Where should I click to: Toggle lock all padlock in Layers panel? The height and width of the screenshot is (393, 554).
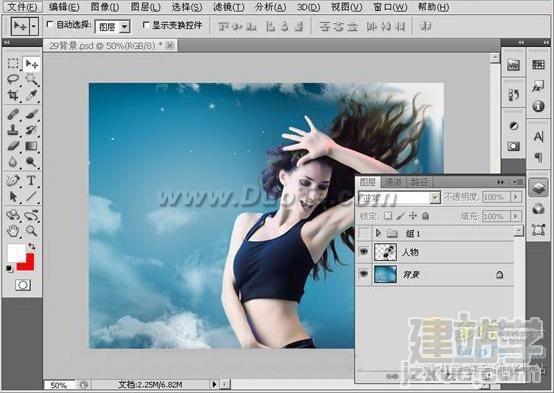coord(425,216)
